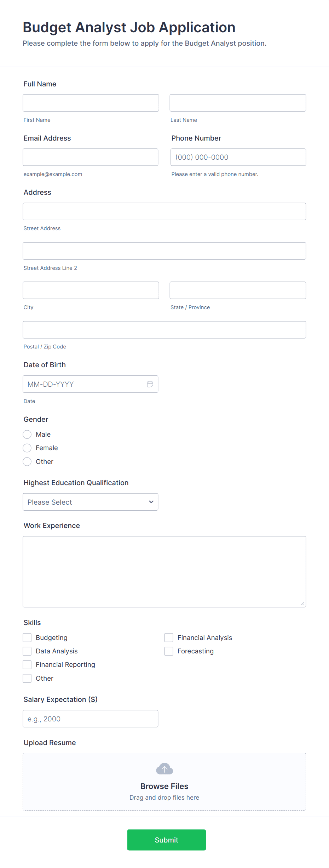
Task: Focus the Salary Expectation input
Action: (x=91, y=719)
